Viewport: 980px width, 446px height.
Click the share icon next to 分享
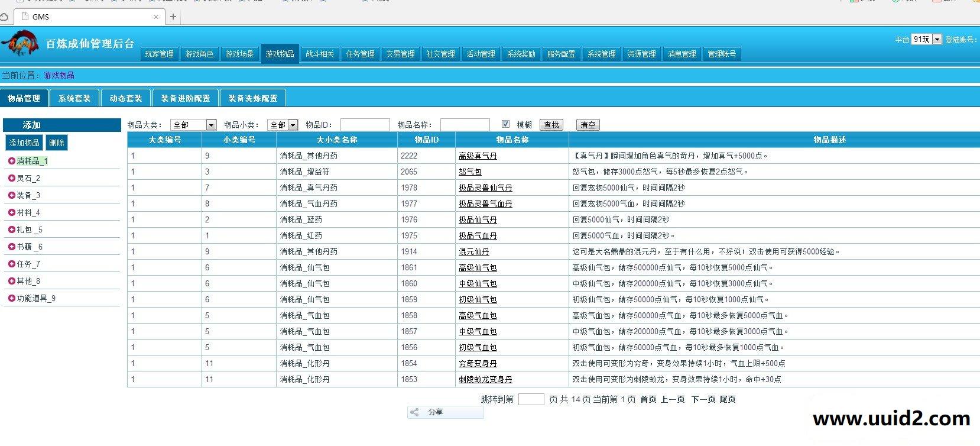tap(415, 412)
